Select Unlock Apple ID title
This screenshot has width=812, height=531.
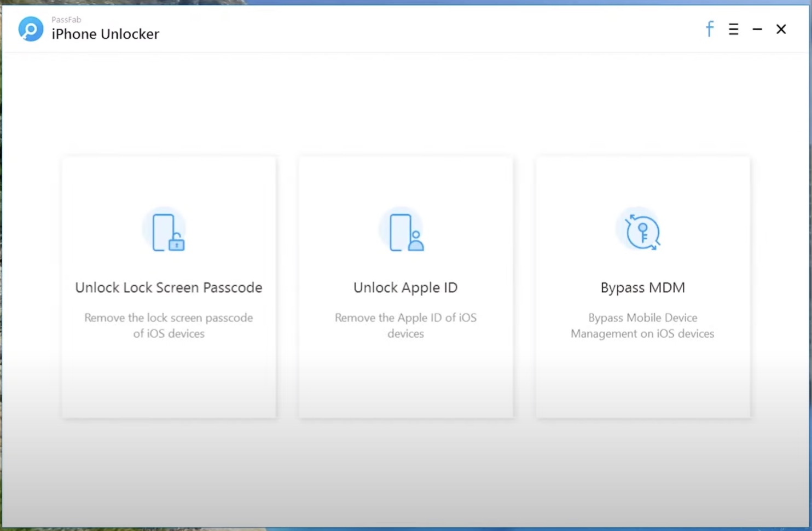(405, 288)
